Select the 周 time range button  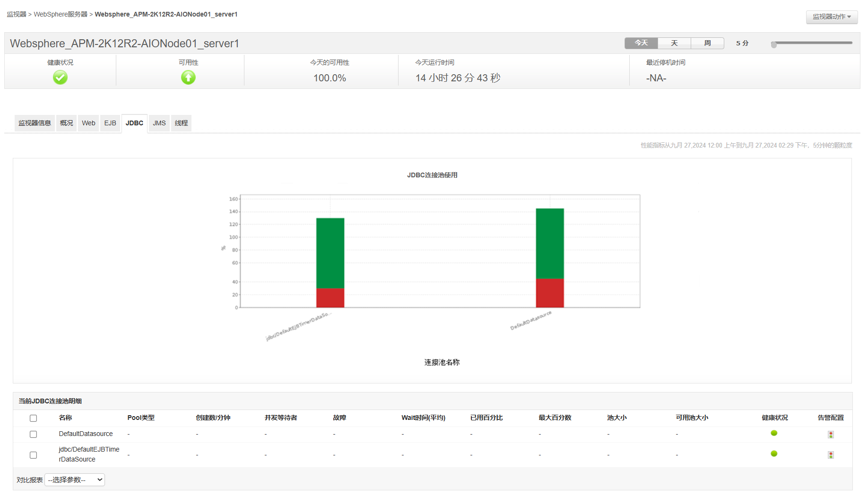707,43
